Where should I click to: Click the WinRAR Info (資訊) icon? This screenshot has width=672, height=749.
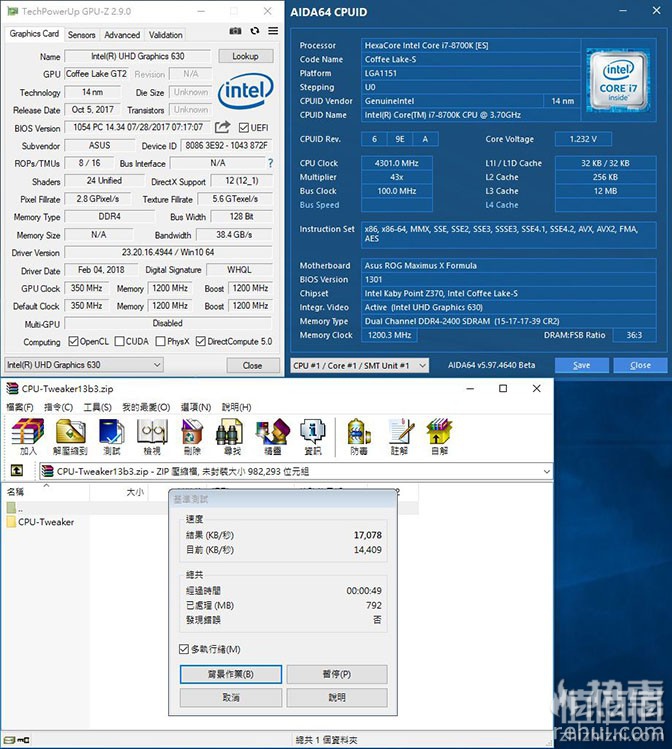(313, 437)
